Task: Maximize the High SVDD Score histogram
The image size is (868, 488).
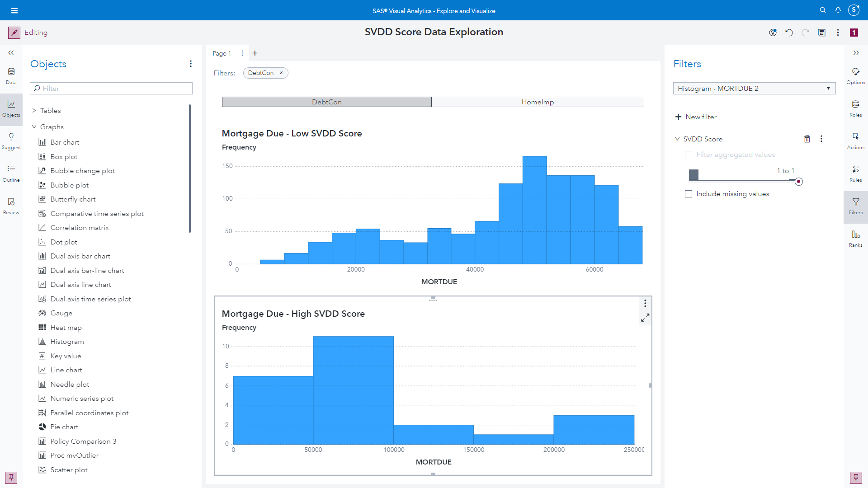Action: [x=645, y=318]
